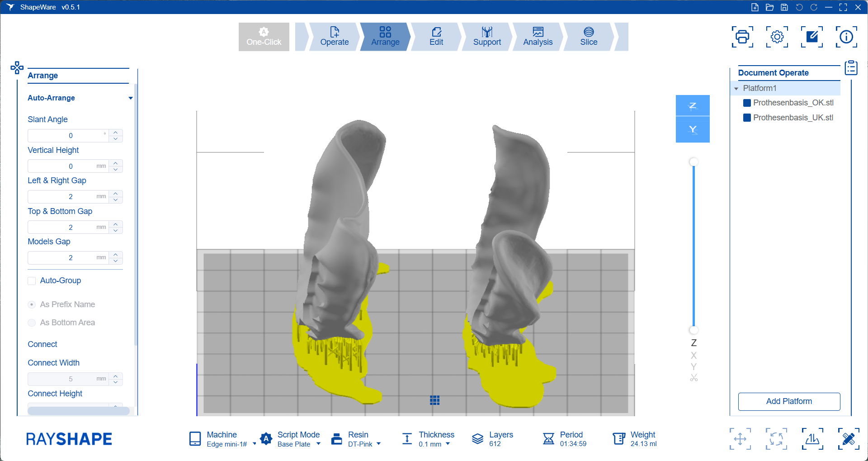Click the bottom handle of clipping slider
This screenshot has width=868, height=461.
(693, 330)
